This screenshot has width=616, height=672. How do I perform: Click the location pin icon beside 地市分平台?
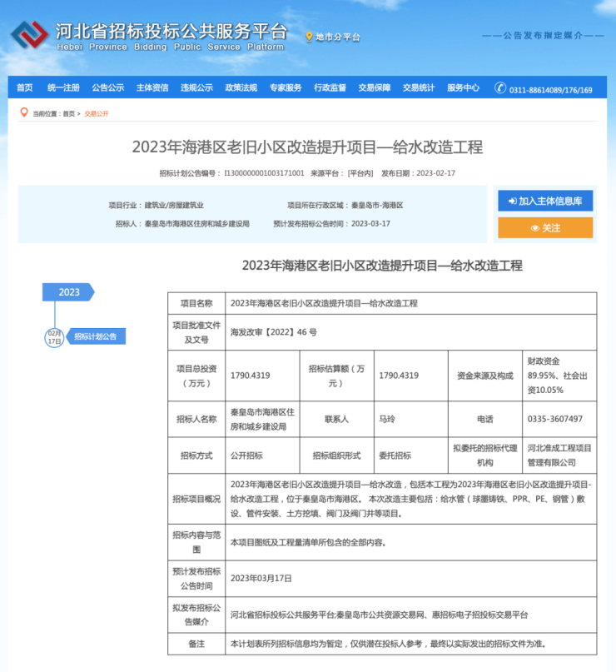[x=309, y=37]
